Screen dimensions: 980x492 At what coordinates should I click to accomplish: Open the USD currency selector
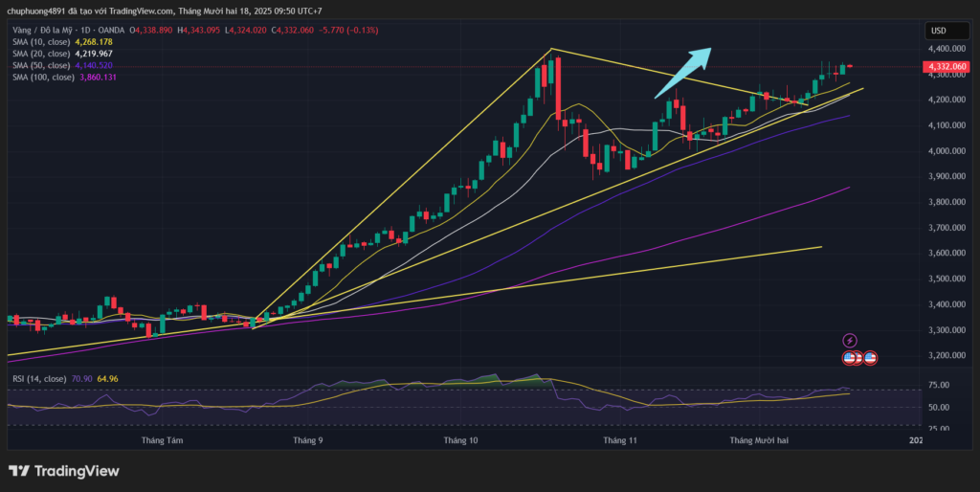[938, 31]
